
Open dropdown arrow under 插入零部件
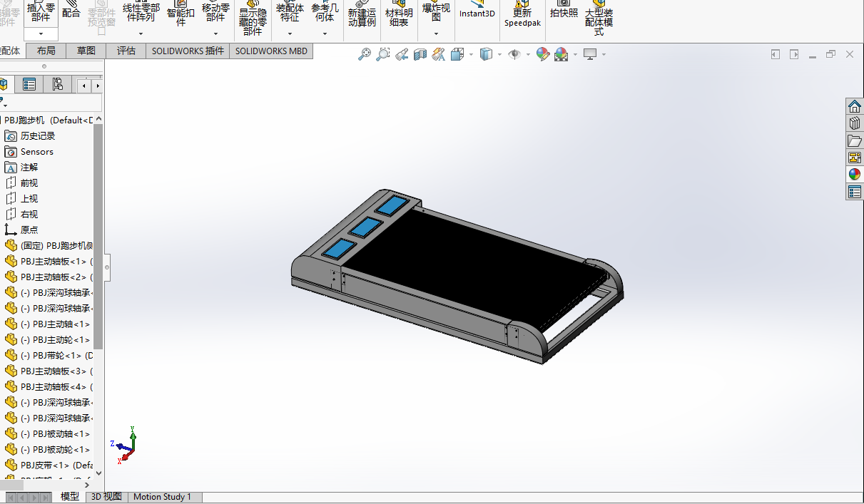41,34
